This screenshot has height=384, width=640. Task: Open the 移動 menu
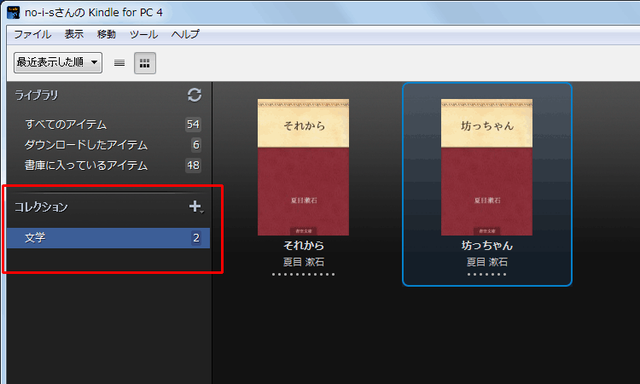pos(107,34)
